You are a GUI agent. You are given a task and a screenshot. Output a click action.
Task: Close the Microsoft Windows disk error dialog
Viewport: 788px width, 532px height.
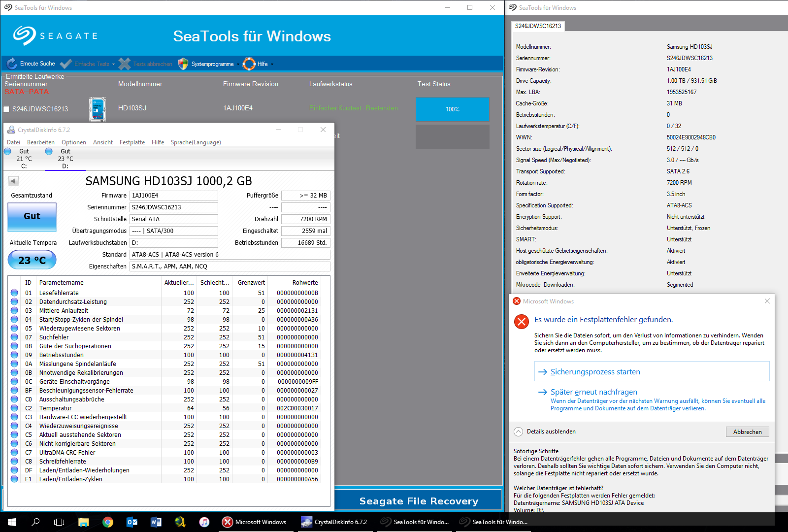point(767,301)
